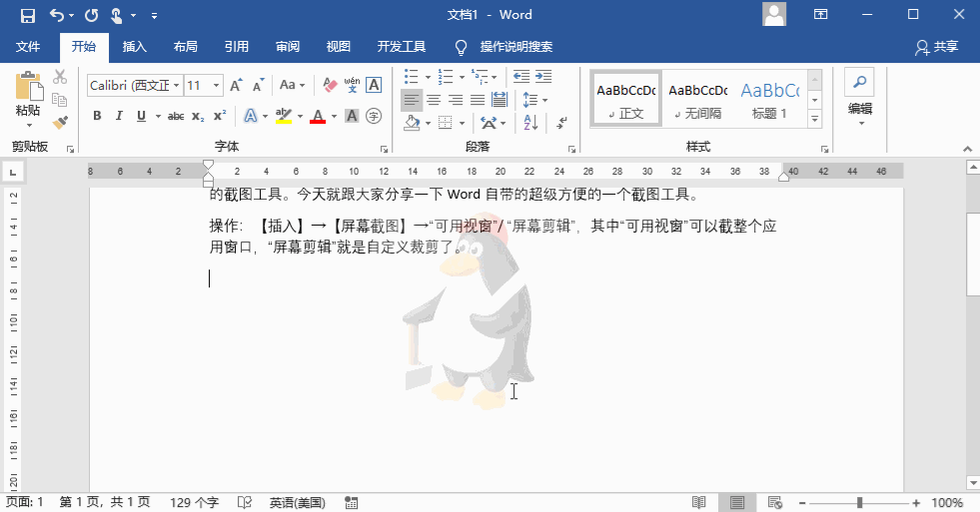980x512 pixels.
Task: Apply text effects with glowing A icon
Action: (x=251, y=116)
